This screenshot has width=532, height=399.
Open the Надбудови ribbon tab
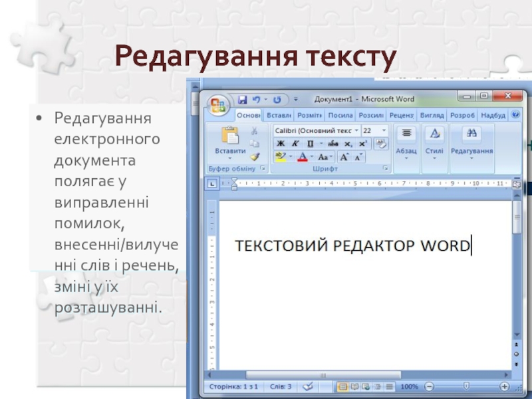click(493, 115)
